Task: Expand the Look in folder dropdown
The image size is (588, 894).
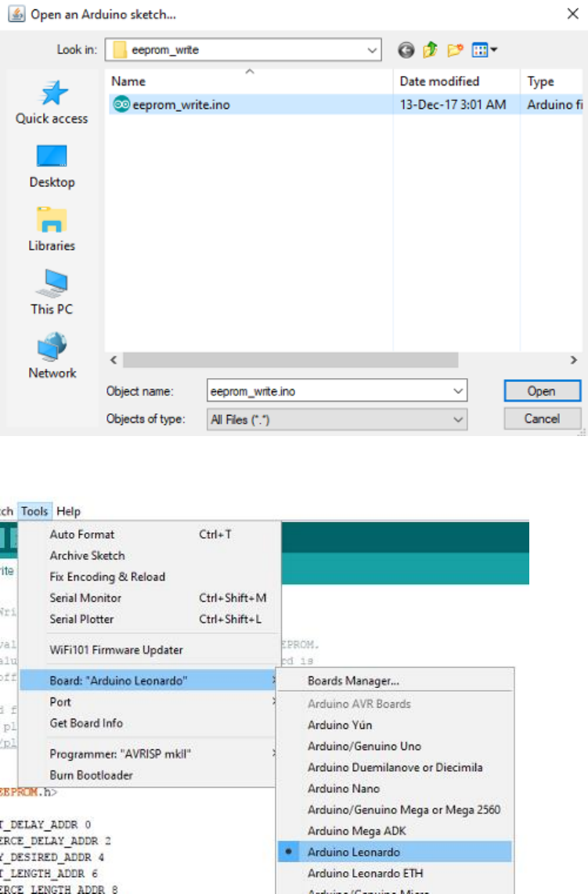Action: click(373, 50)
